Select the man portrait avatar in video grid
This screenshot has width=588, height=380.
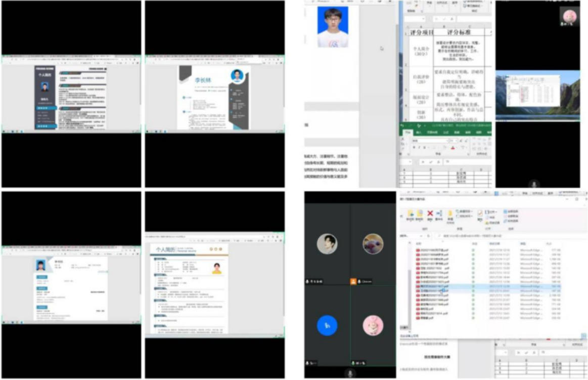(x=327, y=244)
